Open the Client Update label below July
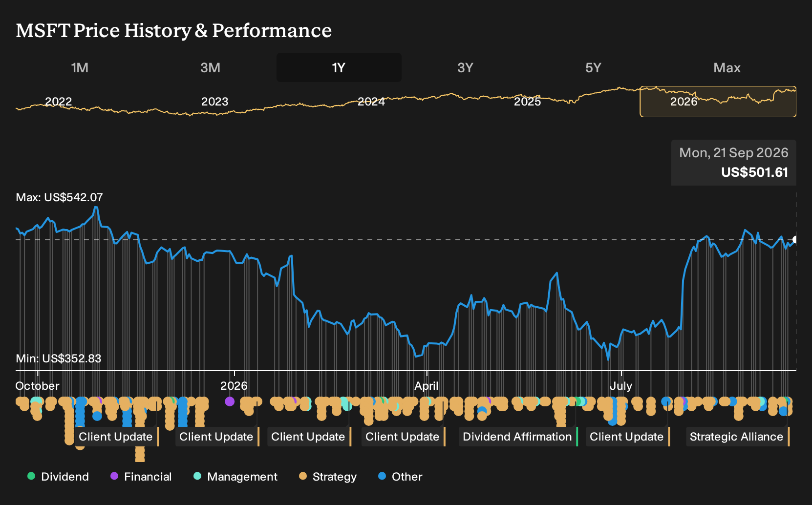812x505 pixels. [627, 437]
